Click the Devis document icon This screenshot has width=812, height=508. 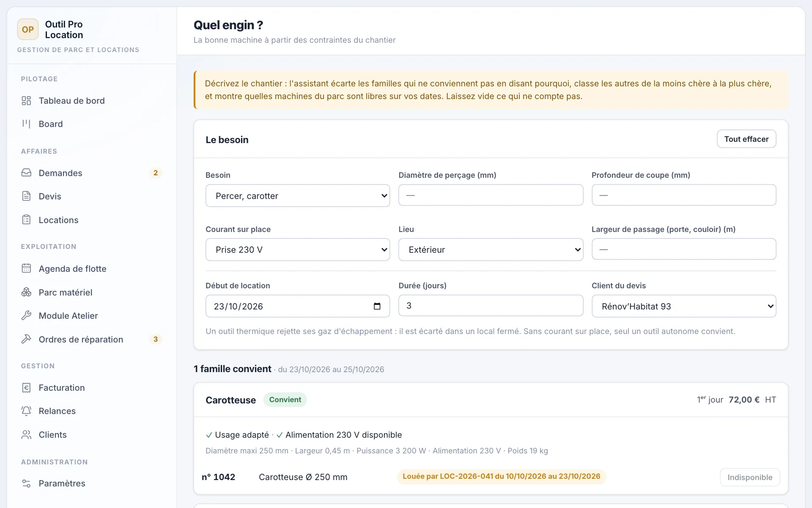tap(26, 196)
